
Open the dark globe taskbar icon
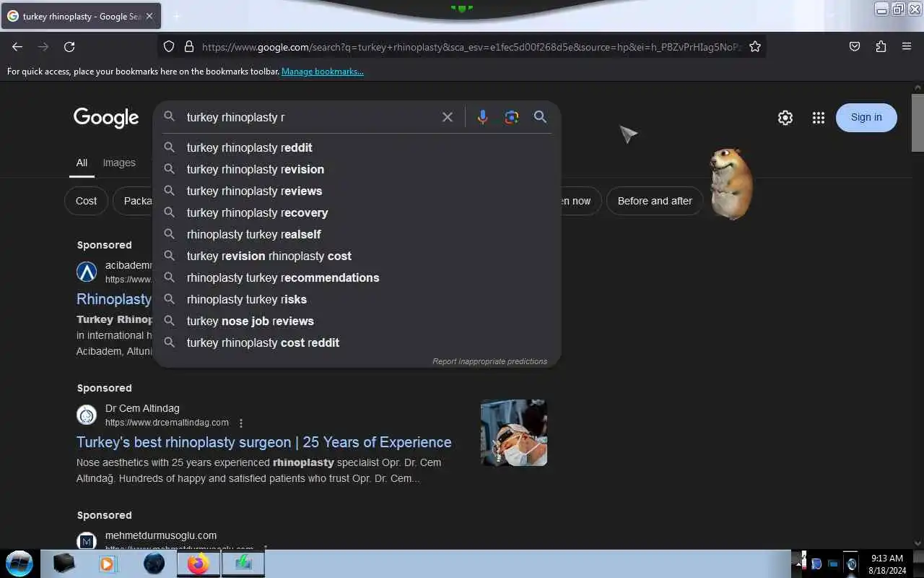click(154, 564)
